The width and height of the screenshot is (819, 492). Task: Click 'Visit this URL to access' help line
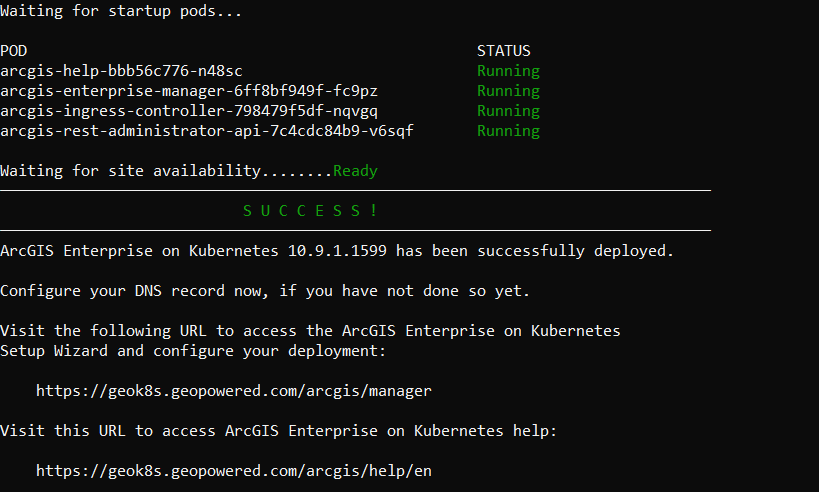tap(278, 431)
